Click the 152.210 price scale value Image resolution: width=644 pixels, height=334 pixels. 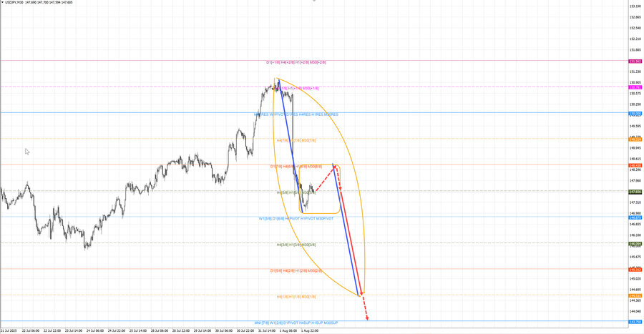635,39
